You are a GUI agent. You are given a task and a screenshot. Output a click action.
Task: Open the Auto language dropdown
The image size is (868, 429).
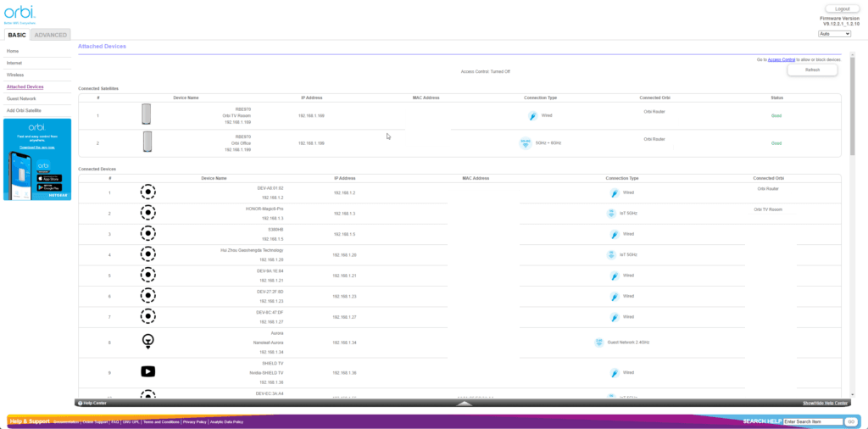834,34
